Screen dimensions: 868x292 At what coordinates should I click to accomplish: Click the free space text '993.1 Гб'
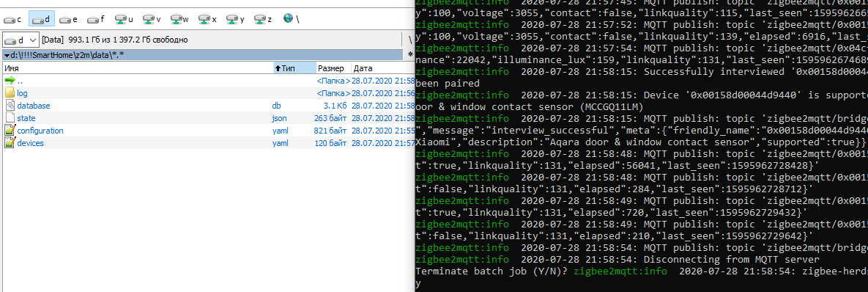[84, 40]
